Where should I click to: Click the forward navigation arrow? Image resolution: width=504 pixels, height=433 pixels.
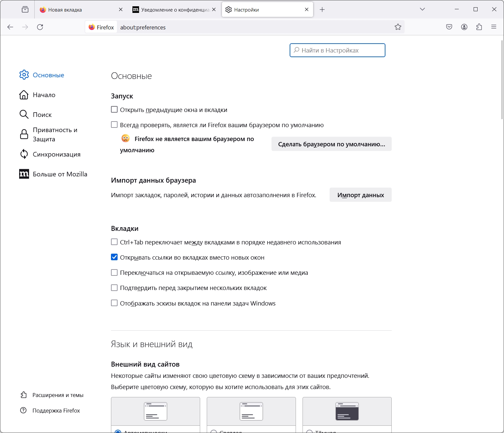(25, 27)
